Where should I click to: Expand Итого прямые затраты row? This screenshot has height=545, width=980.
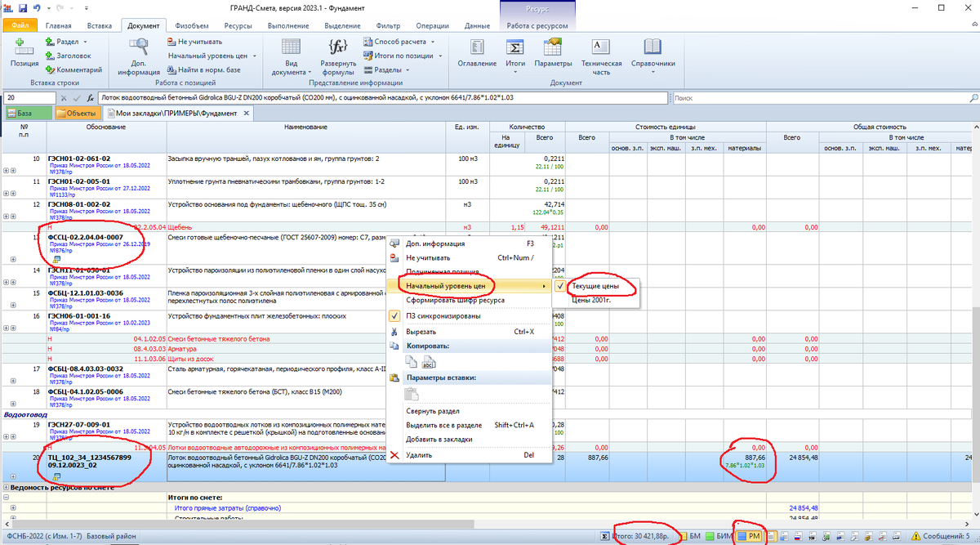point(12,507)
